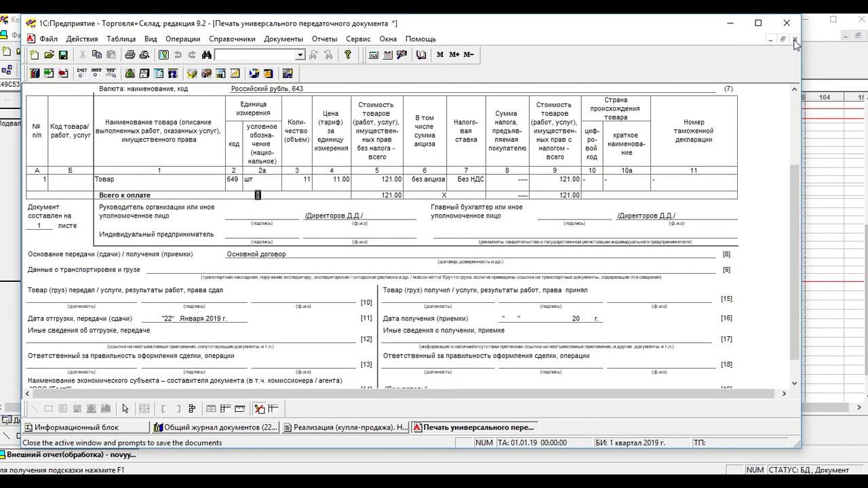Screen dimensions: 868x488
Task: Click the Undo arrow icon
Action: (178, 55)
